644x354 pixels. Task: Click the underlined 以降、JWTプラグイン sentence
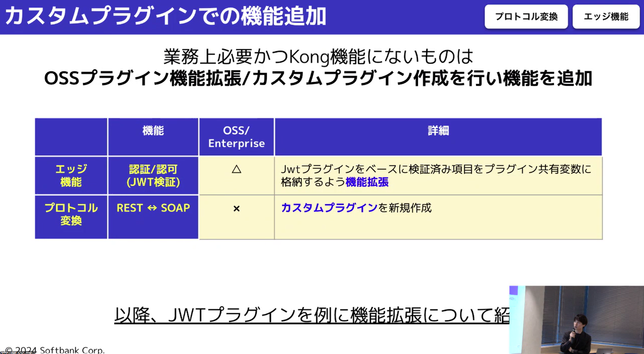(312, 315)
